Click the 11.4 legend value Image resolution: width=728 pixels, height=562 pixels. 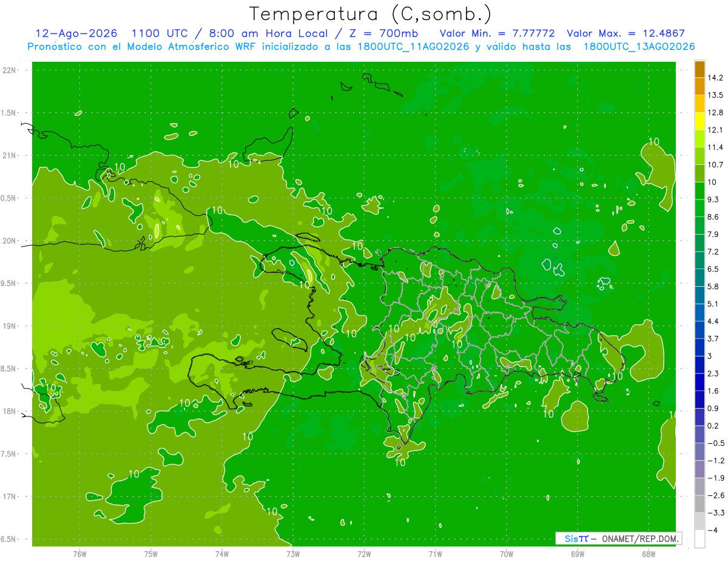click(x=716, y=147)
